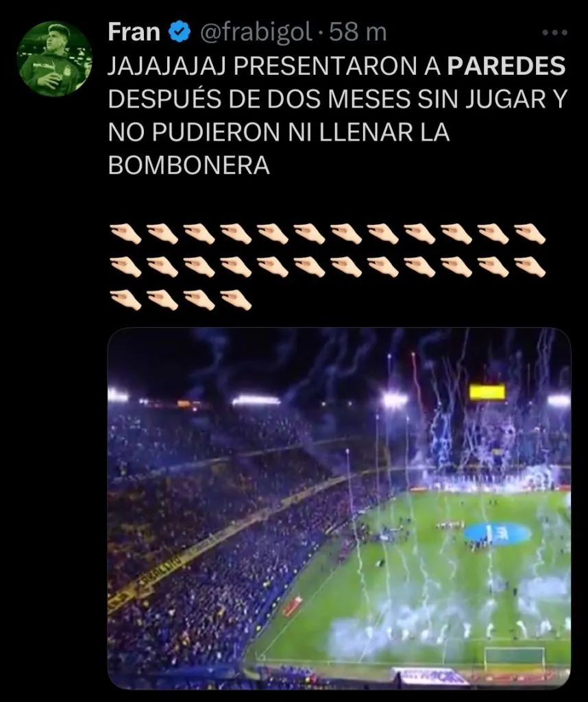Open the @frabigol handle link

point(256,33)
